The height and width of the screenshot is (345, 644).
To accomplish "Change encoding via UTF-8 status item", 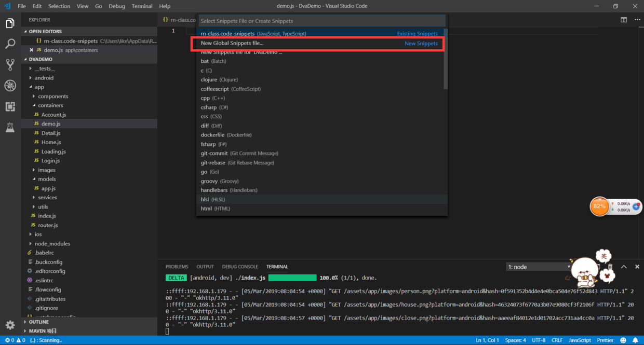I will click(x=539, y=340).
